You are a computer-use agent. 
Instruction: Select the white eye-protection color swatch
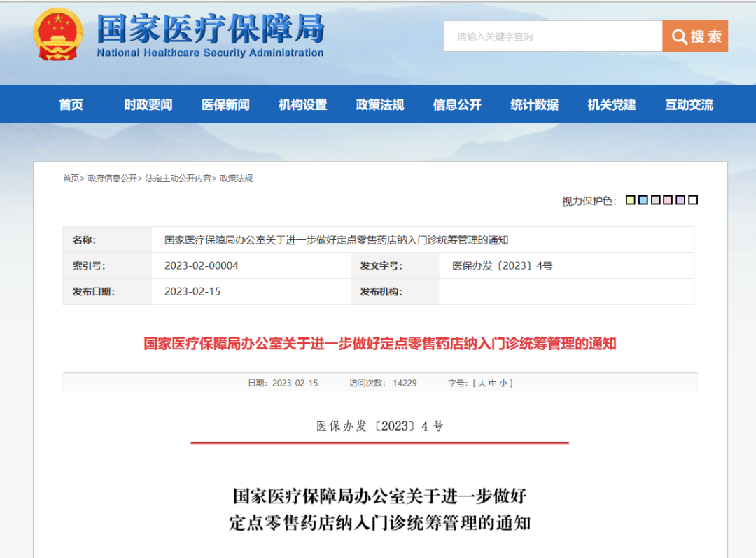coord(693,200)
